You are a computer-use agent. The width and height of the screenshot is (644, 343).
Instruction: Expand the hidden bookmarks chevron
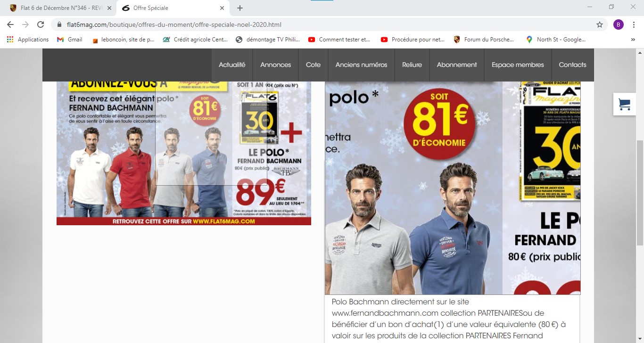633,40
